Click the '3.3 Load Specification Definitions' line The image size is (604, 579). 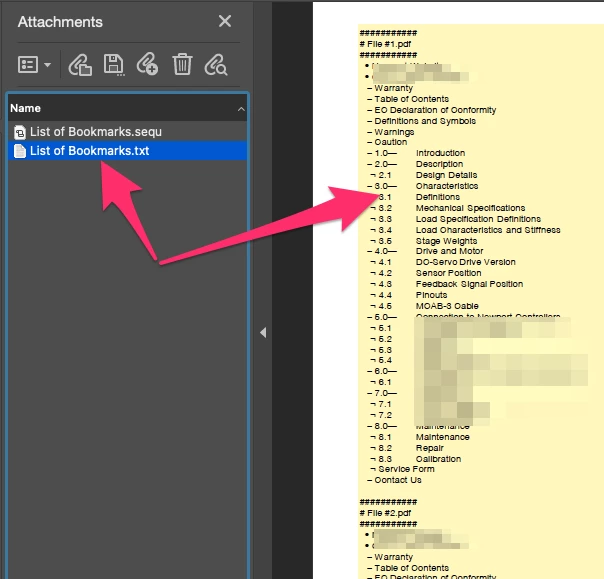[456, 219]
